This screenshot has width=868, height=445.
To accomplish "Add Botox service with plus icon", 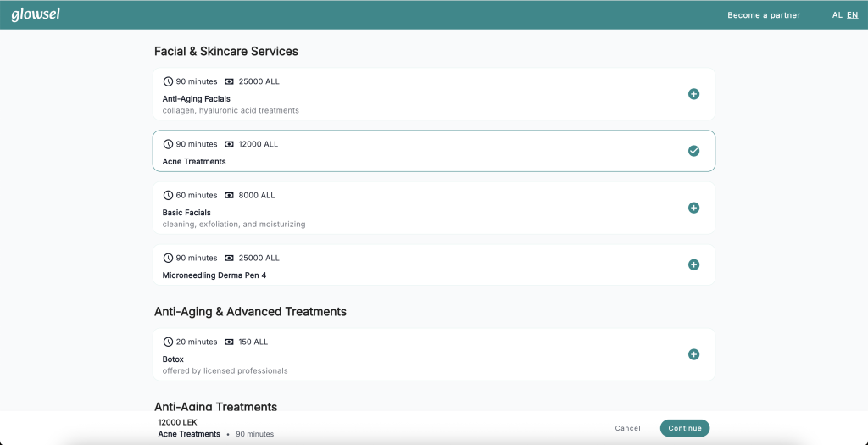I will tap(693, 354).
